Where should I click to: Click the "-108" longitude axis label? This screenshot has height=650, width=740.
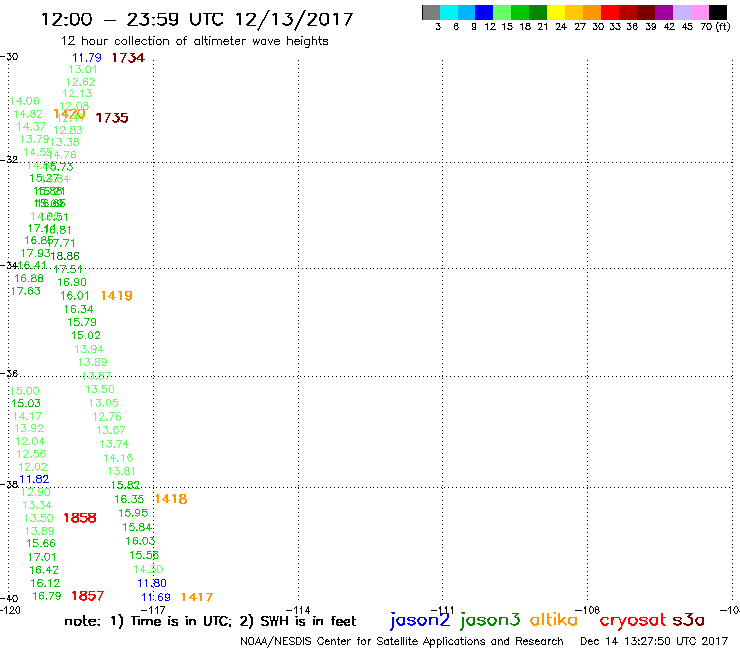click(588, 610)
